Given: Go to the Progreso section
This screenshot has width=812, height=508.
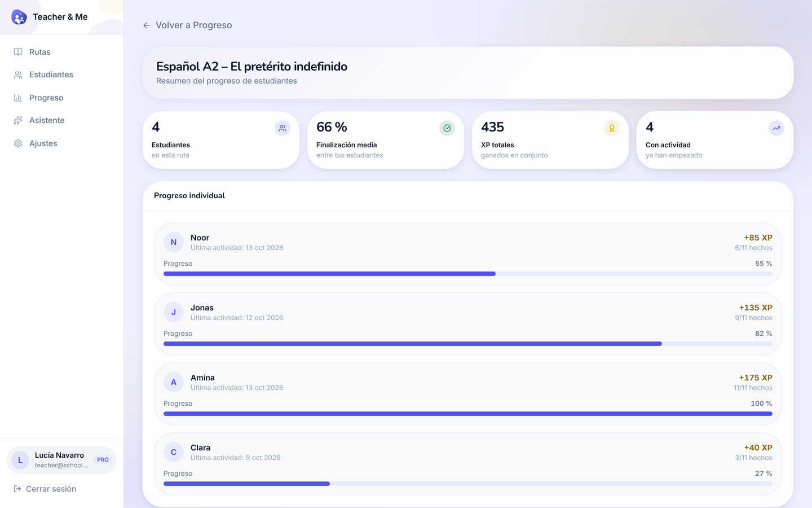Looking at the screenshot, I should [61, 98].
